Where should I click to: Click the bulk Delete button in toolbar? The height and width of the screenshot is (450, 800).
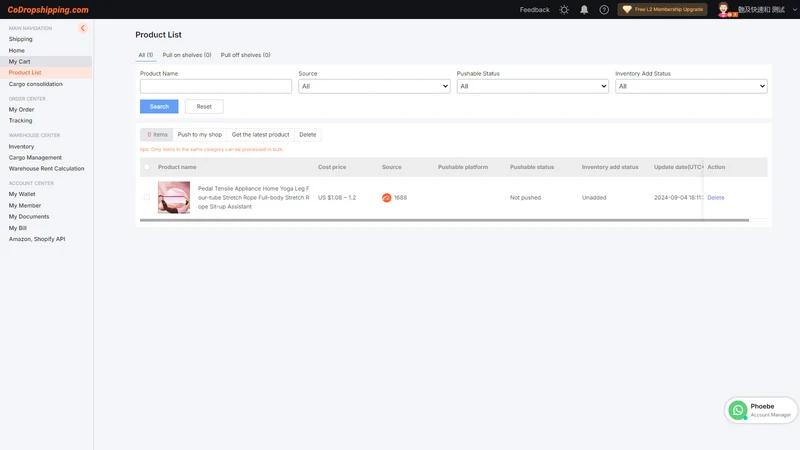(x=308, y=135)
